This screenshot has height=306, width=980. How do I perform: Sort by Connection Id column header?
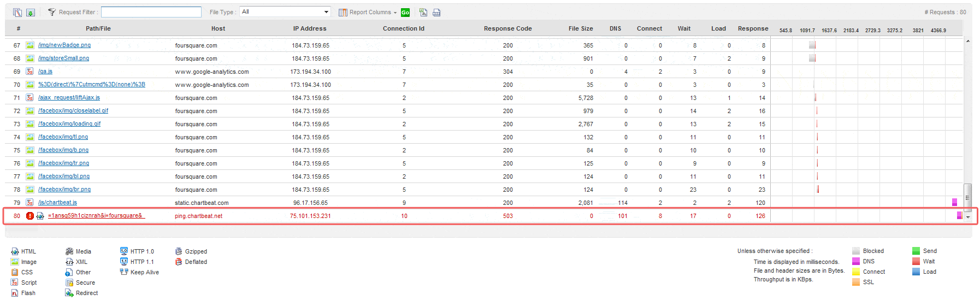404,28
